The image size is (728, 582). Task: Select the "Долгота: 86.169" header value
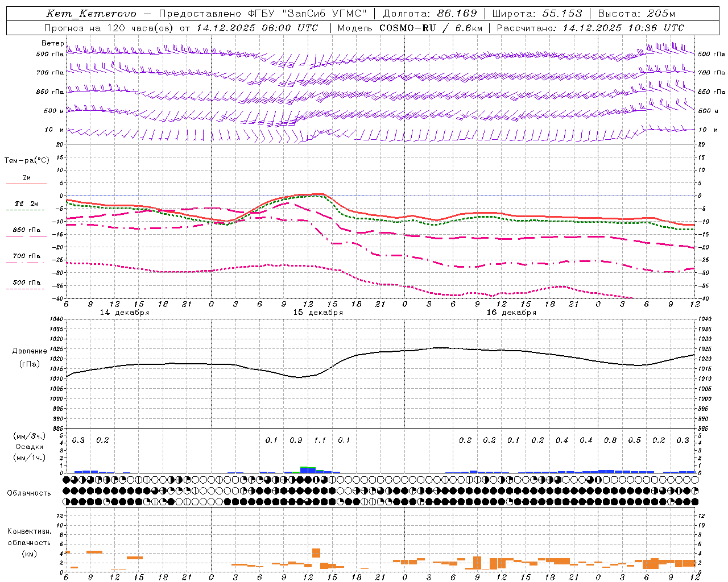[430, 14]
